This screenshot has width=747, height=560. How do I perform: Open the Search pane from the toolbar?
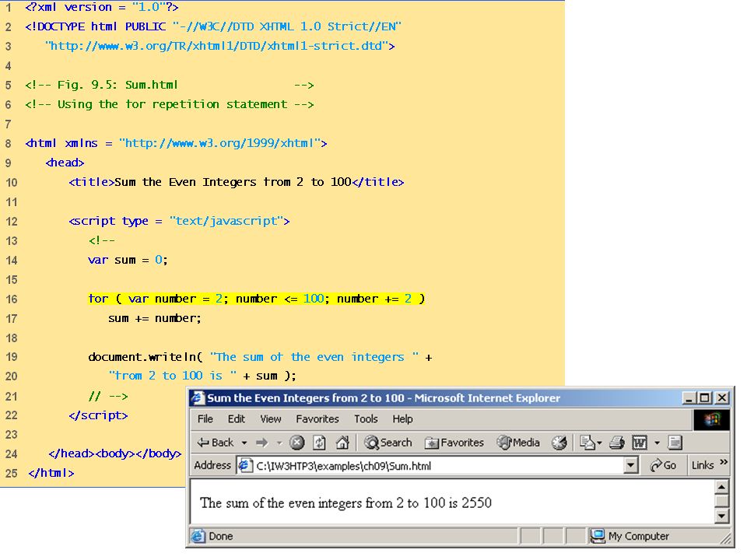(x=388, y=443)
